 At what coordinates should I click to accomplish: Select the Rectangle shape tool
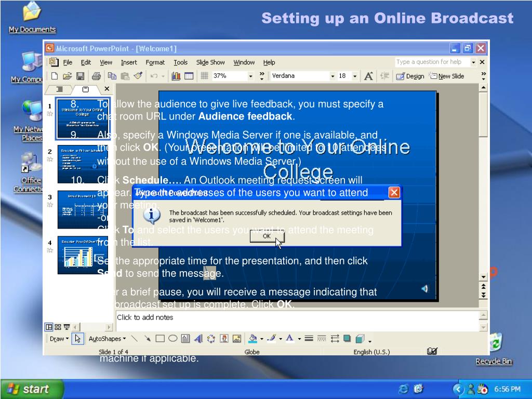click(160, 338)
